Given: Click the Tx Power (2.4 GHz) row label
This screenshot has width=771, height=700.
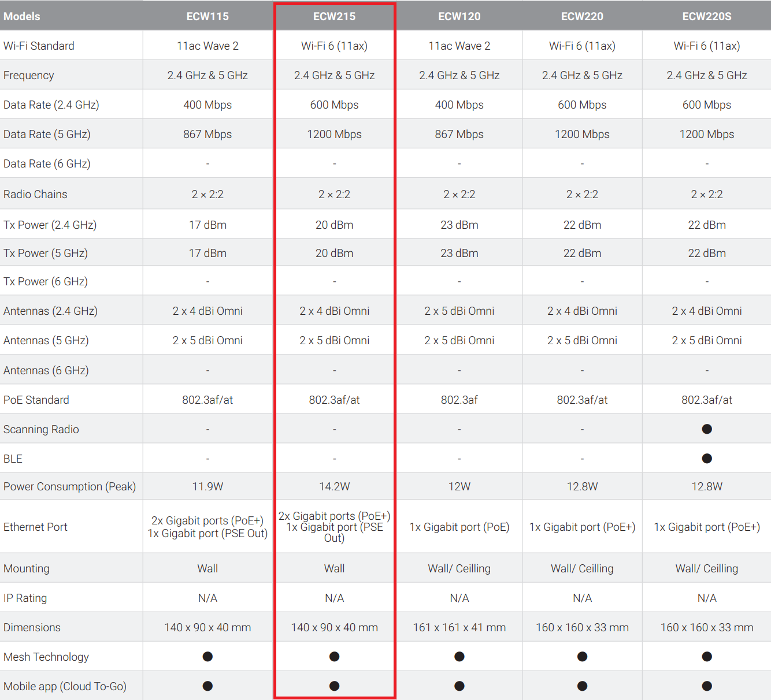Looking at the screenshot, I should point(50,225).
